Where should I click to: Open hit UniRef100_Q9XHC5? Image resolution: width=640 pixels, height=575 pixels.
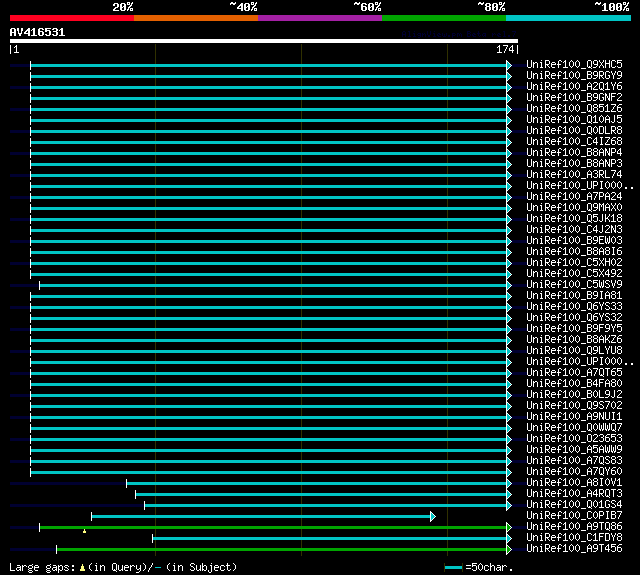[x=574, y=64]
